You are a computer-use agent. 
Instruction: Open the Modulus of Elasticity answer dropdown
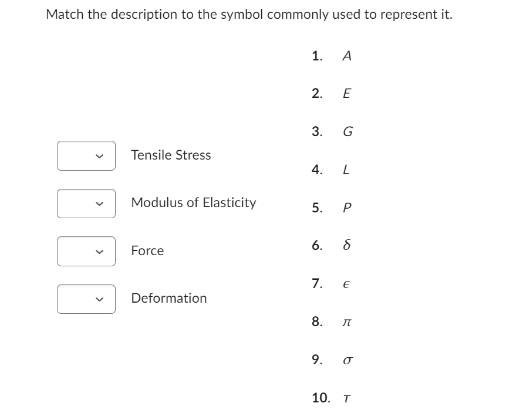pyautogui.click(x=86, y=203)
